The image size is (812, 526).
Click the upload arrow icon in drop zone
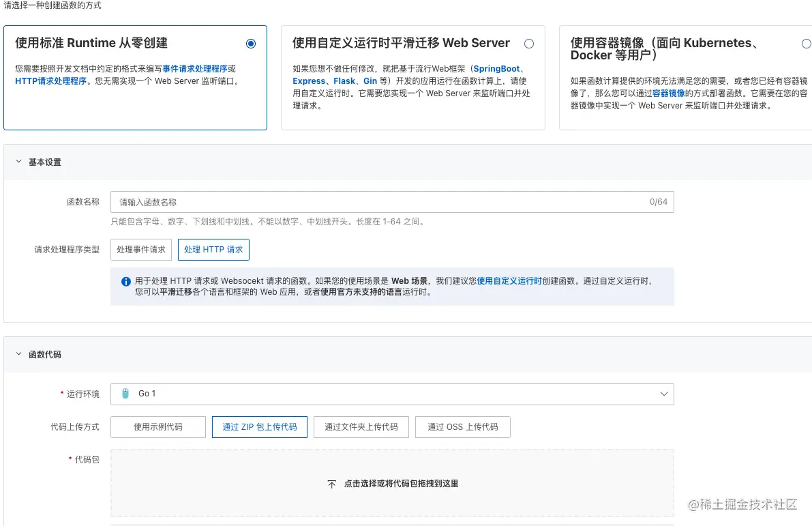click(x=331, y=484)
